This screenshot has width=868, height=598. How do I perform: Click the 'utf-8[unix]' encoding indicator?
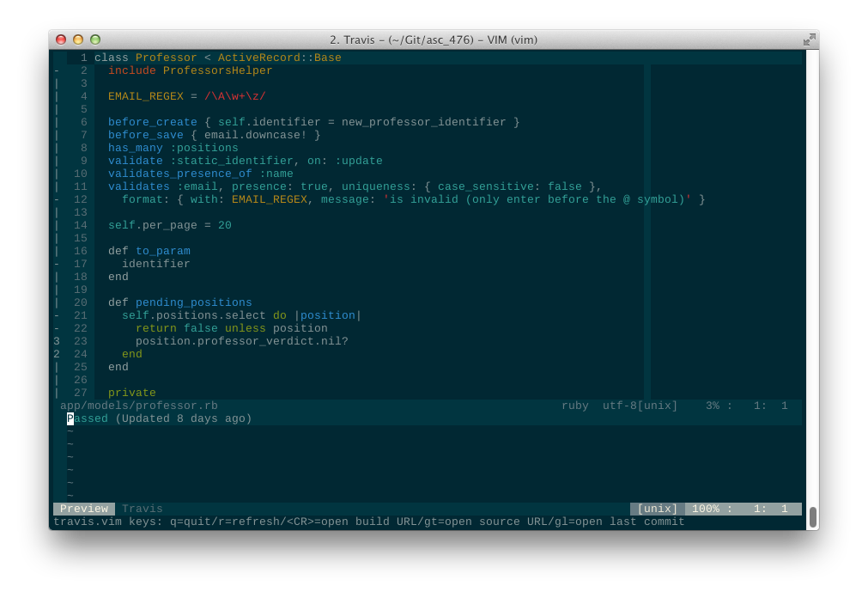coord(640,406)
